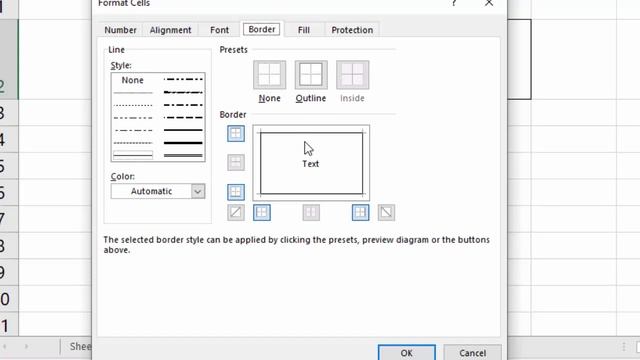The image size is (640, 360).
Task: Select the None line style
Action: pos(133,80)
